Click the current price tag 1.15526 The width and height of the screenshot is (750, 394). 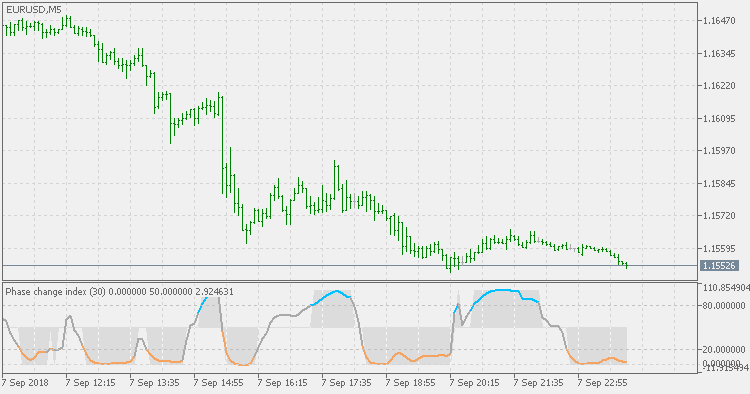click(719, 265)
